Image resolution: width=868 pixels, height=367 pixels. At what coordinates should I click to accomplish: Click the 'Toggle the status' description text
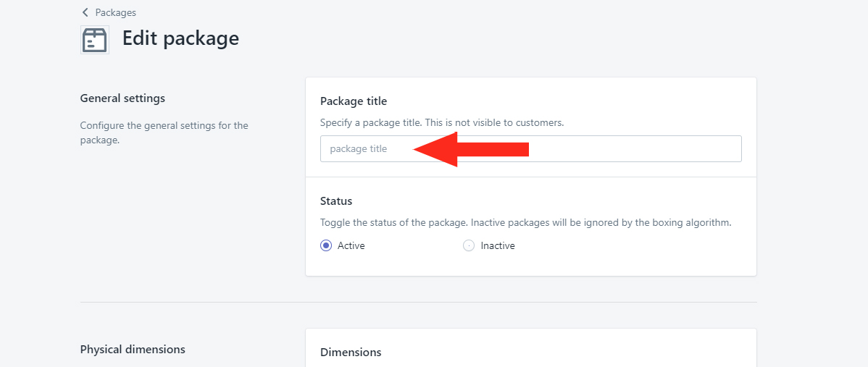coord(526,223)
